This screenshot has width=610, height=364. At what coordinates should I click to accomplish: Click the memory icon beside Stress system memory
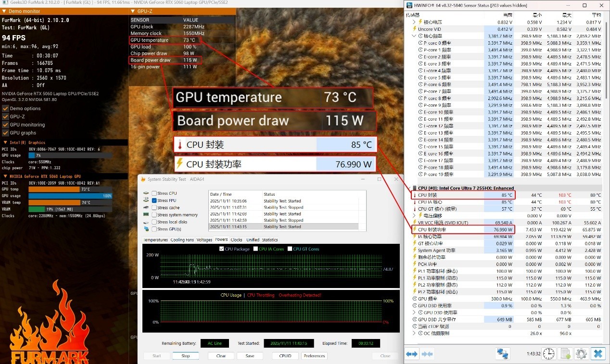(146, 214)
